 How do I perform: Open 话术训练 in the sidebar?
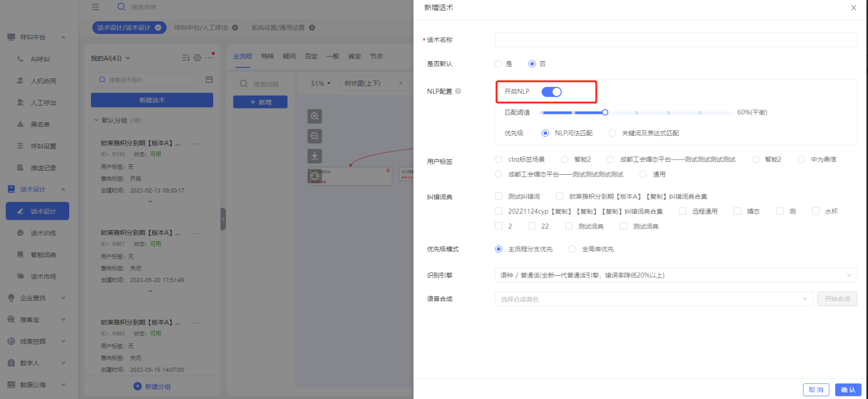click(43, 233)
